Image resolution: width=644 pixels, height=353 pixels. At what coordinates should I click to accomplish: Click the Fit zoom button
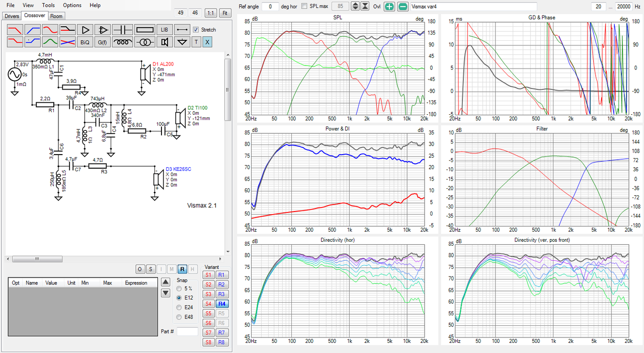coord(224,13)
